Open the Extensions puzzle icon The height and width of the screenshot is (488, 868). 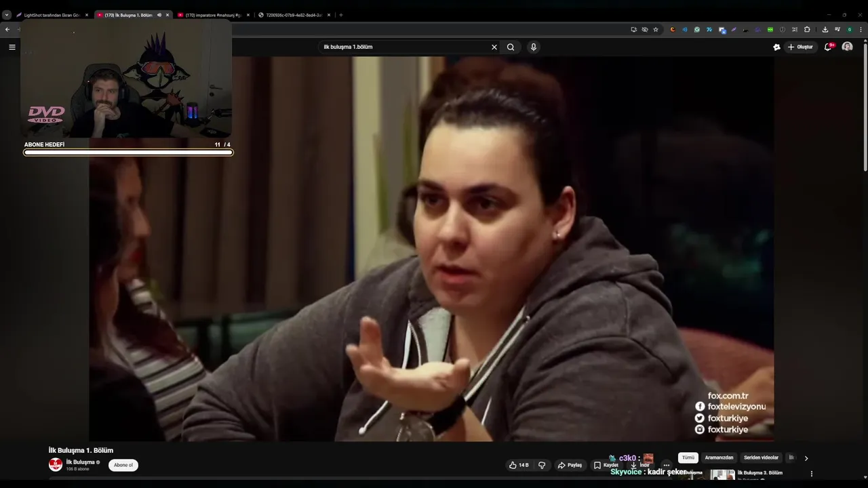807,30
